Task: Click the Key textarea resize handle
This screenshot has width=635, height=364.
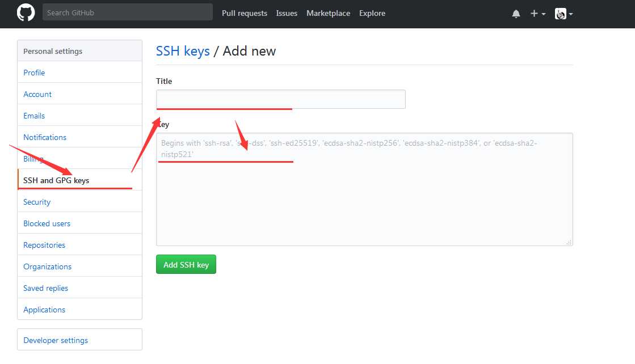Action: (x=569, y=242)
